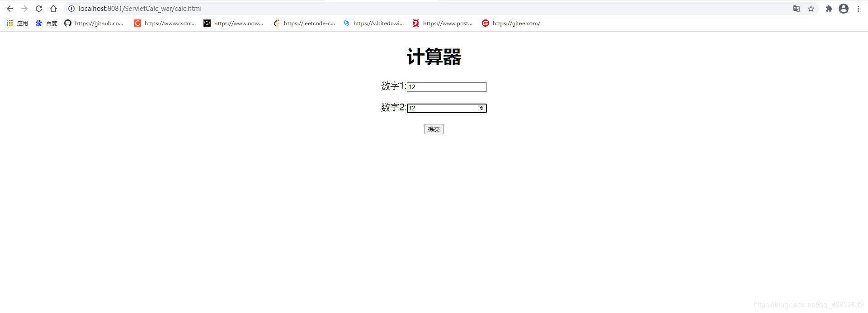Click the translate page icon
The width and height of the screenshot is (868, 313).
797,9
